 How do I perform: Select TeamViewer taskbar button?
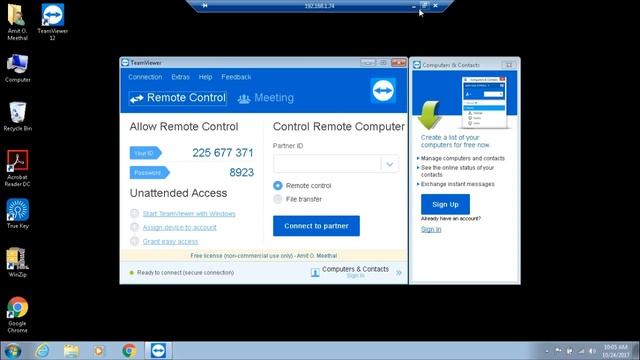coord(158,351)
